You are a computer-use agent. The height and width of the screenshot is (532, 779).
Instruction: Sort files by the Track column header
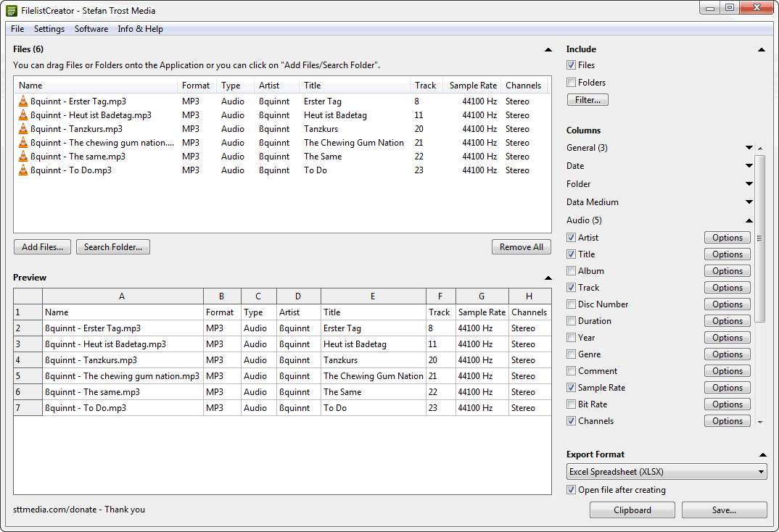click(426, 86)
